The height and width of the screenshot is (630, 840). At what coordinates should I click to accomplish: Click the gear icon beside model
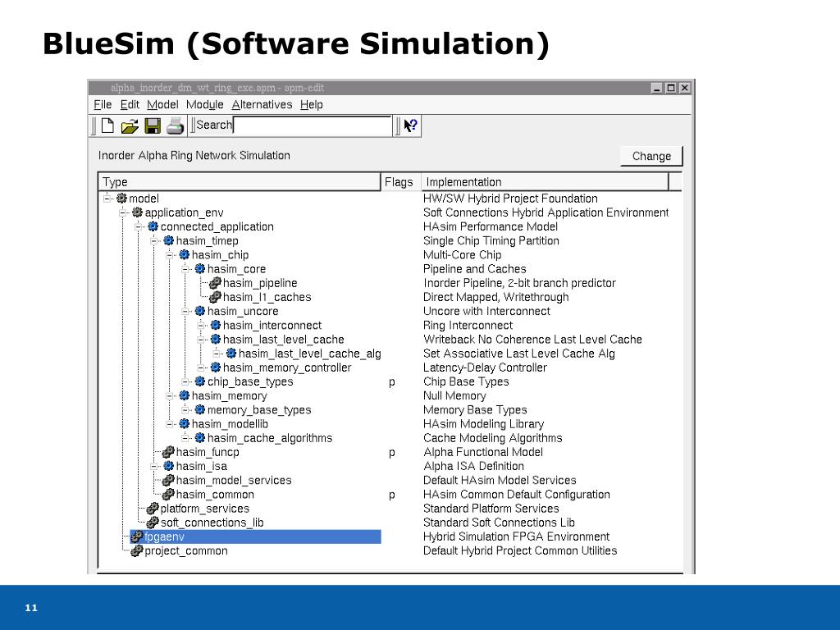(x=121, y=199)
